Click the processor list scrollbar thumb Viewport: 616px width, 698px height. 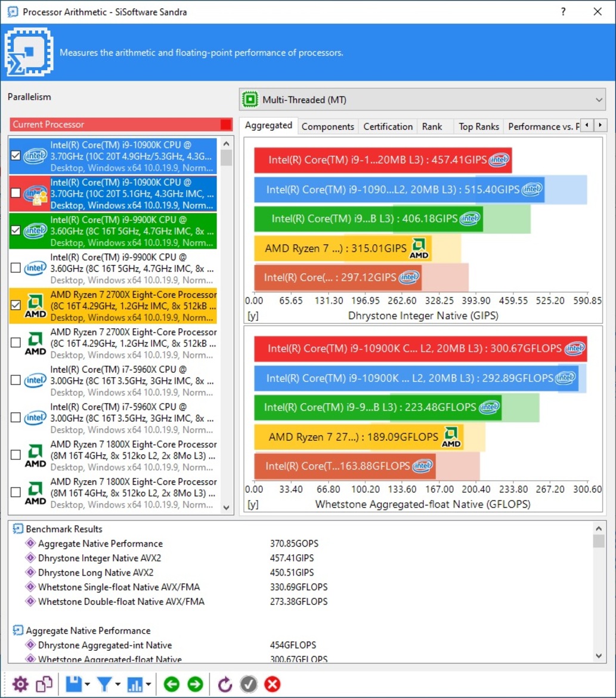226,157
